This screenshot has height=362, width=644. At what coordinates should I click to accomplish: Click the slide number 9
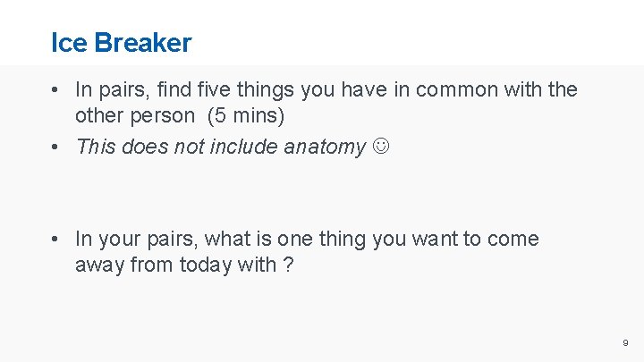click(x=625, y=342)
